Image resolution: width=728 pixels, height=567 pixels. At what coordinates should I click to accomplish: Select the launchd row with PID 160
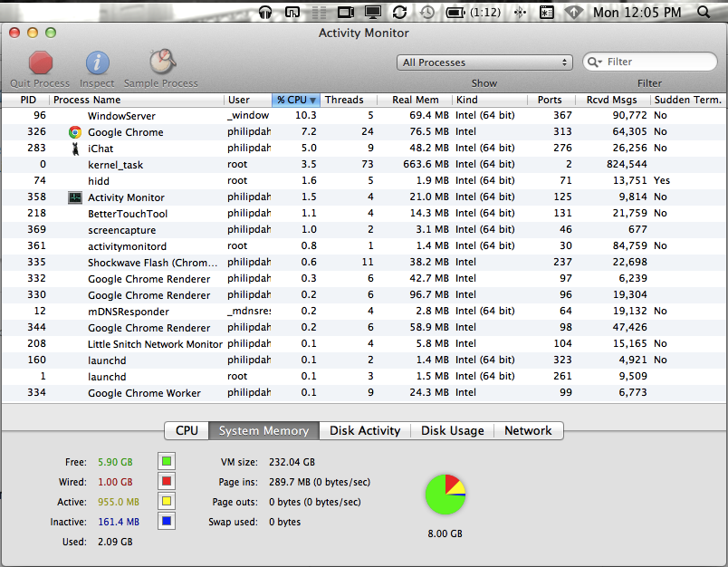(363, 360)
